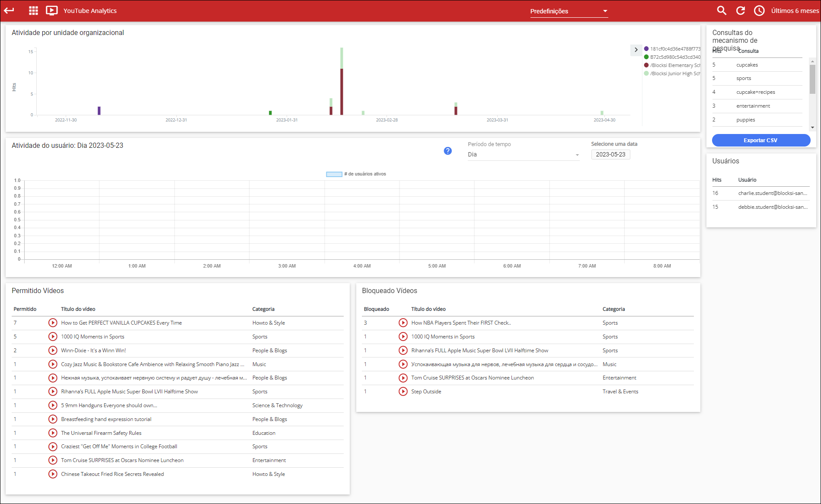Click YouTube Analytics title

click(90, 11)
